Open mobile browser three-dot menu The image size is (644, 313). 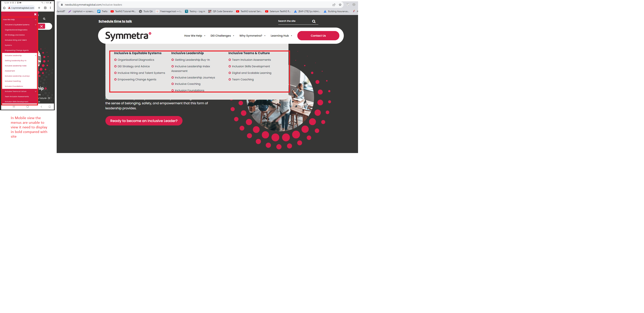click(x=50, y=8)
